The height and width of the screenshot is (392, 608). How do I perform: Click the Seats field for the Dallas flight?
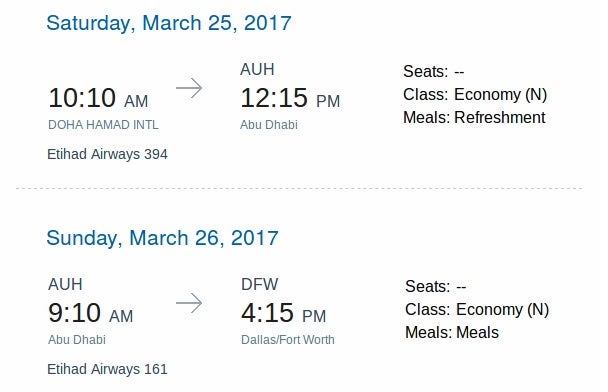click(x=435, y=287)
